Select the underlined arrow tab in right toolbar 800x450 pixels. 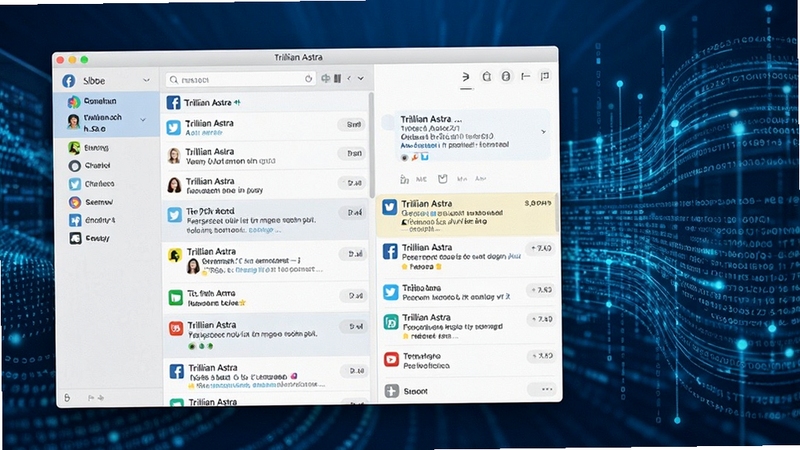click(466, 77)
